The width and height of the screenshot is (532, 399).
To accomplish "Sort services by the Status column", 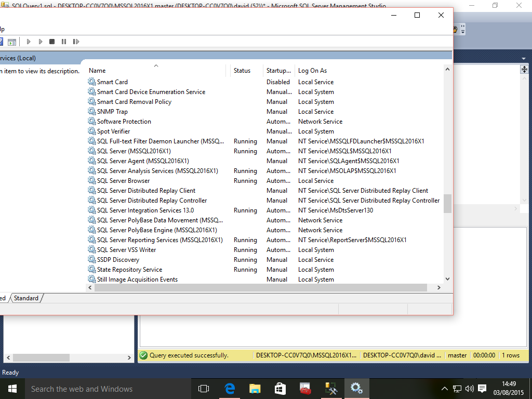I will (242, 71).
